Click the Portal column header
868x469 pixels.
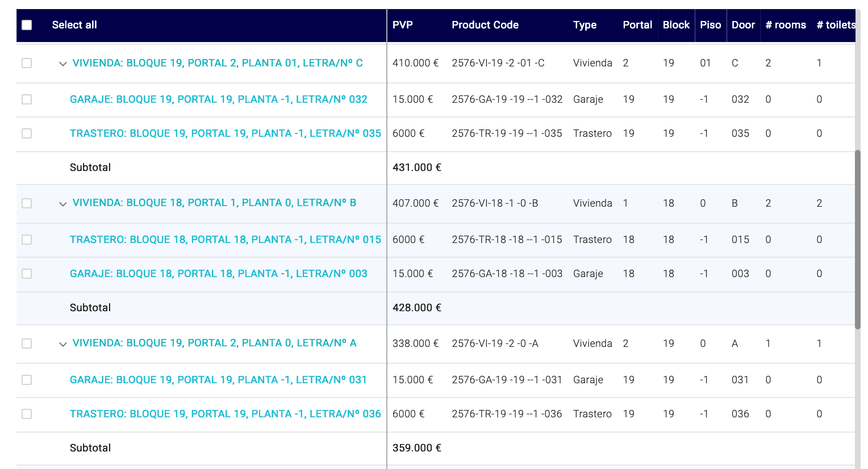click(637, 25)
